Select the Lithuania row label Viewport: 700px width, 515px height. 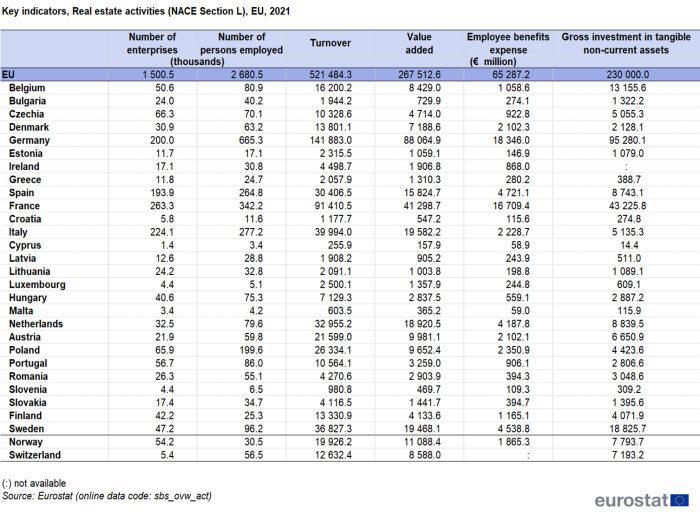click(29, 271)
